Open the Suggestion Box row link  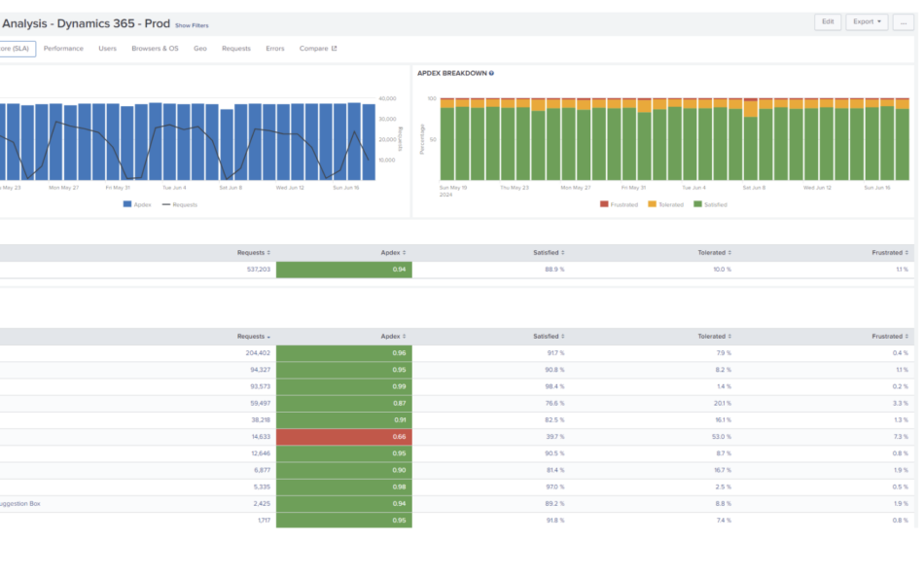click(x=20, y=504)
